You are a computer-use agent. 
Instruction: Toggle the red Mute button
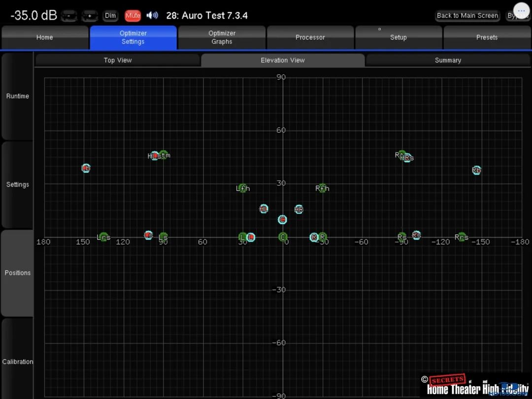pos(133,16)
